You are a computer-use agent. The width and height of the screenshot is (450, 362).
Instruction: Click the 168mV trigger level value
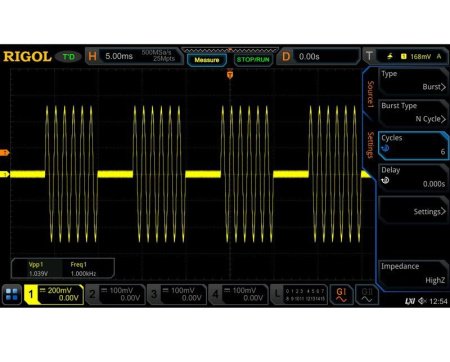pos(421,57)
